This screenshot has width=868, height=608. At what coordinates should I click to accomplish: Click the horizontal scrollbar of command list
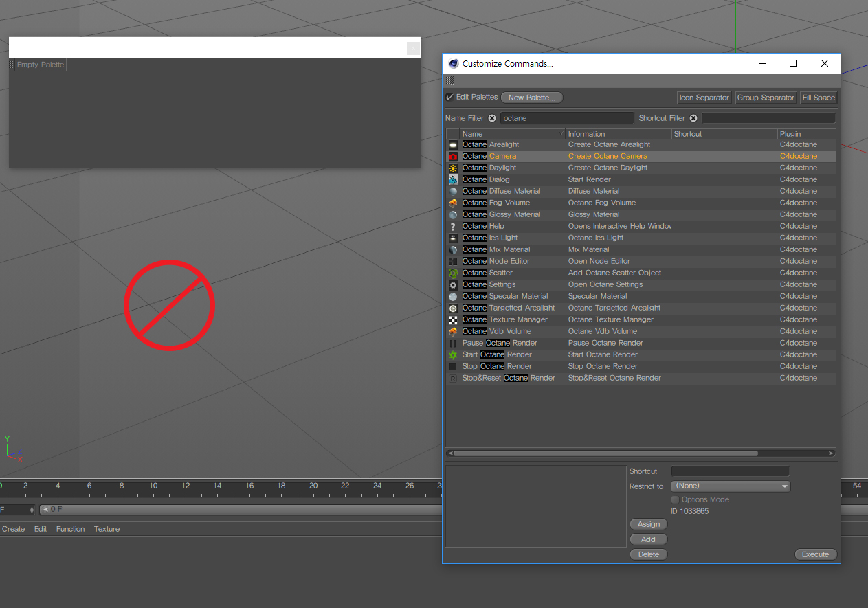[605, 453]
